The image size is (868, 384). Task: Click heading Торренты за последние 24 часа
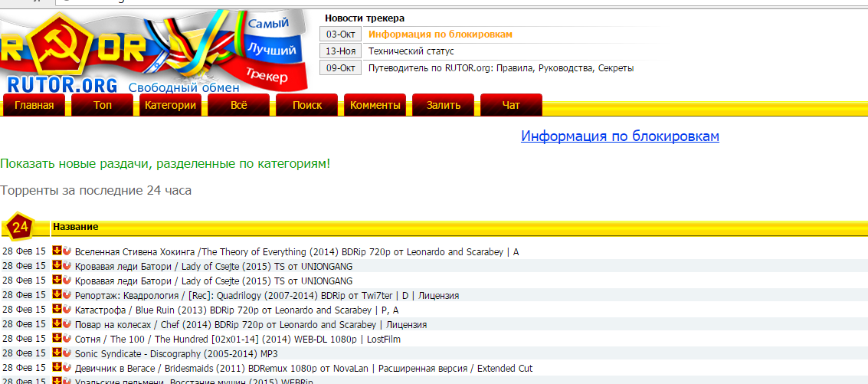pyautogui.click(x=96, y=191)
